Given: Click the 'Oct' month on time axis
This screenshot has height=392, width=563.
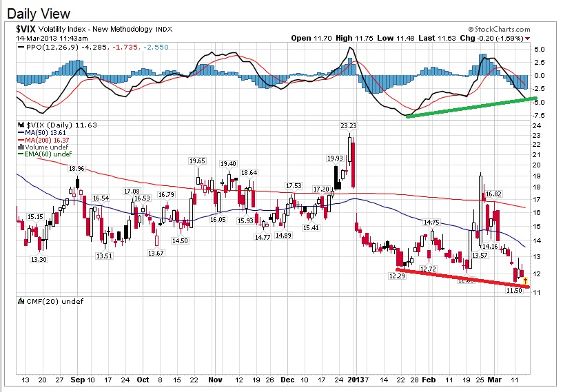Looking at the screenshot, I should tap(143, 380).
